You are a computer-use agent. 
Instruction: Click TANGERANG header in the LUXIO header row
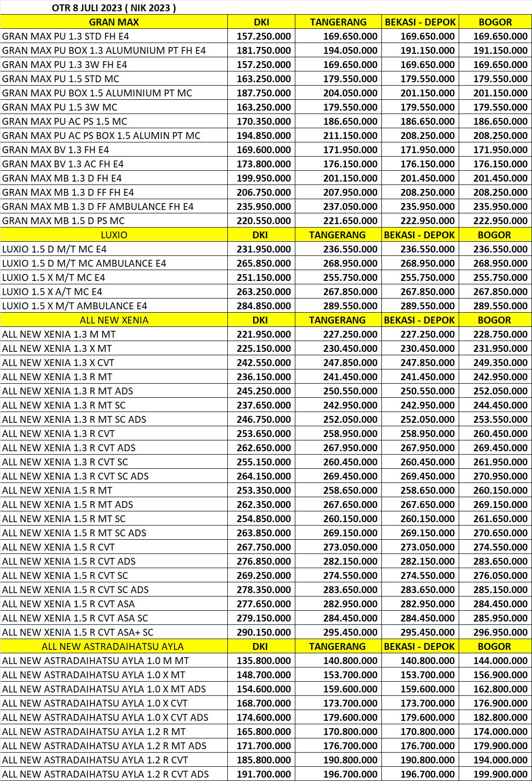tap(338, 235)
